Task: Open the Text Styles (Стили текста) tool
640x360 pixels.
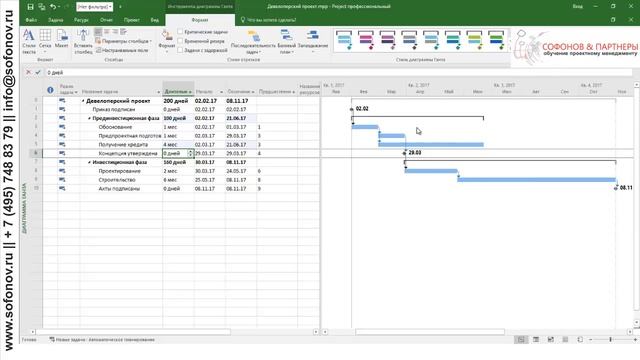Action: point(29,42)
